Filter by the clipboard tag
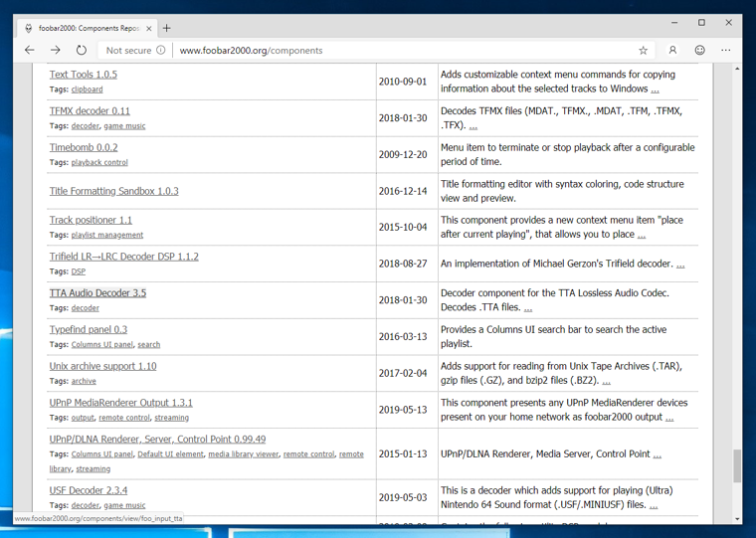Image resolution: width=756 pixels, height=538 pixels. point(87,90)
